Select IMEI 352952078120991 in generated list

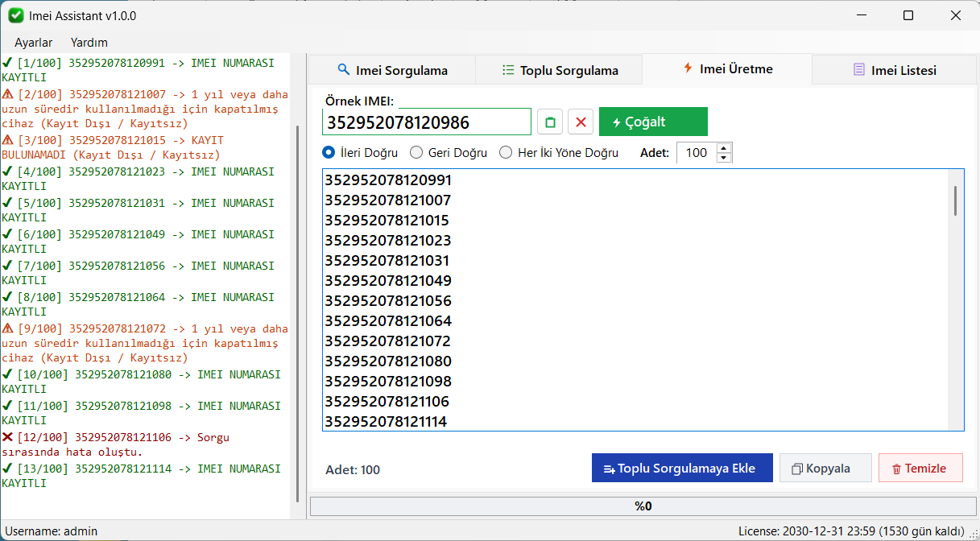click(388, 180)
